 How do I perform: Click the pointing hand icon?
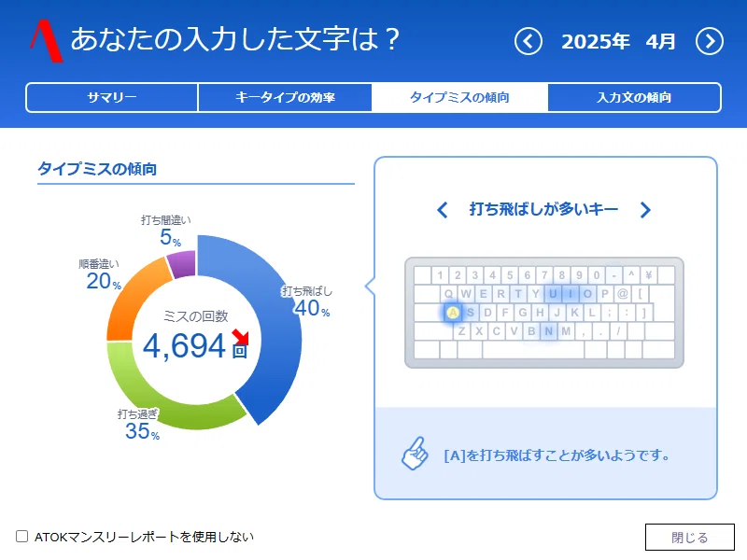tap(415, 454)
